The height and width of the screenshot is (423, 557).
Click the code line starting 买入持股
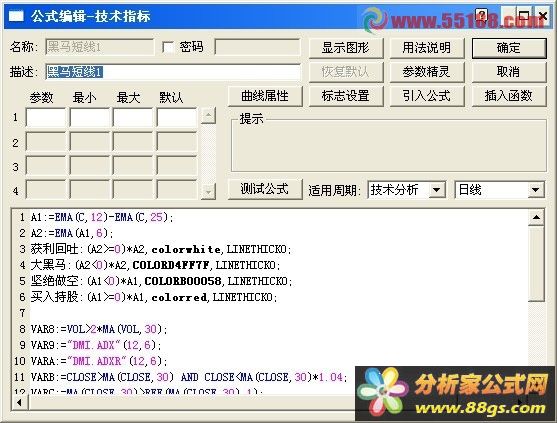coord(154,297)
